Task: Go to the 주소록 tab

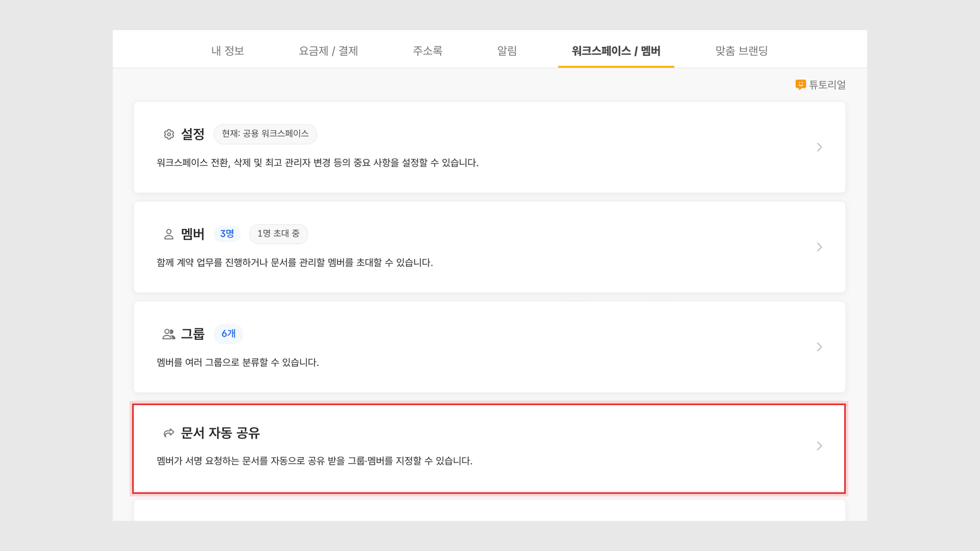Action: [x=428, y=51]
